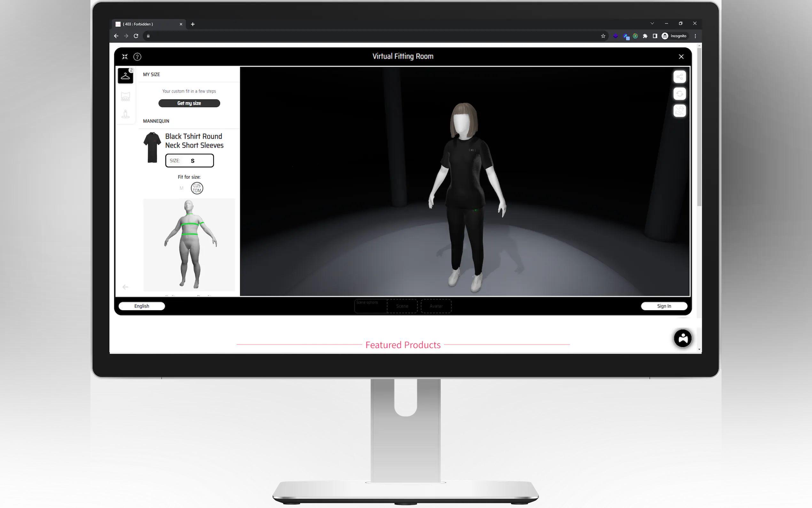Viewport: 812px width, 508px height.
Task: Toggle the garment visibility icon in viewer
Action: [679, 111]
